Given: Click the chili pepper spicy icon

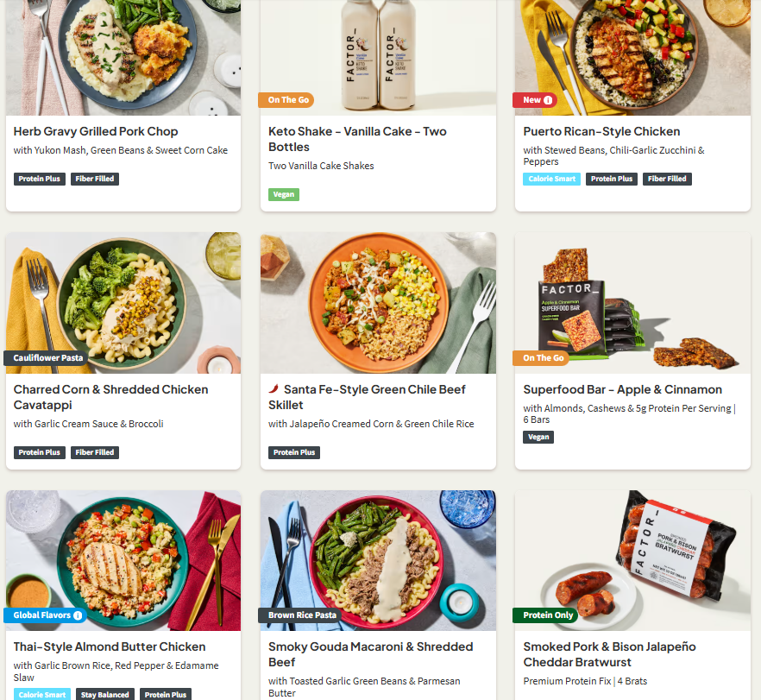Looking at the screenshot, I should 274,388.
